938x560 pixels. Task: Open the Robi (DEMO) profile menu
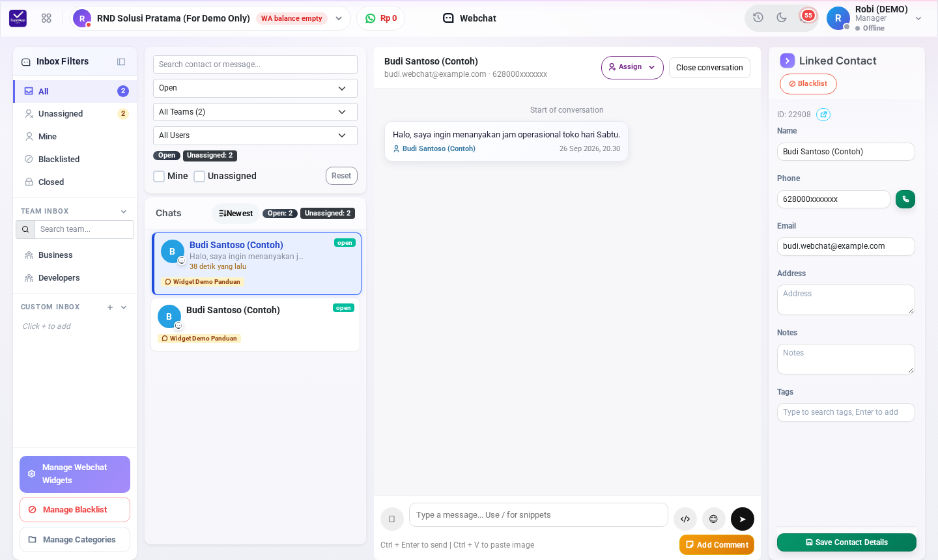[x=875, y=18]
